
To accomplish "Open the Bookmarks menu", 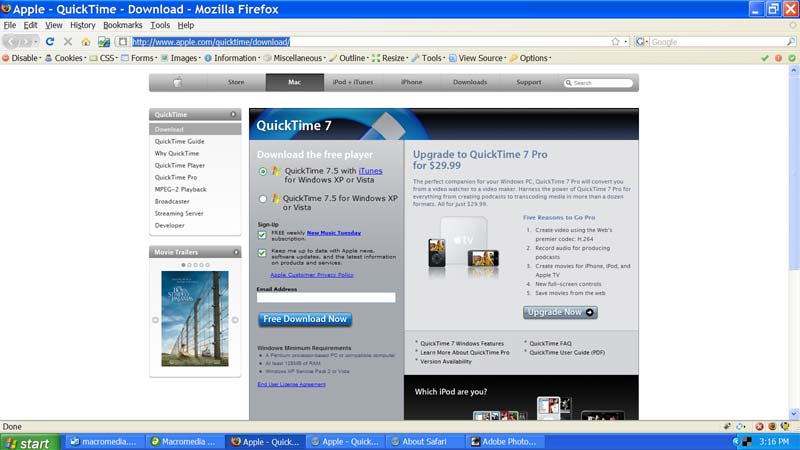I will (x=122, y=25).
